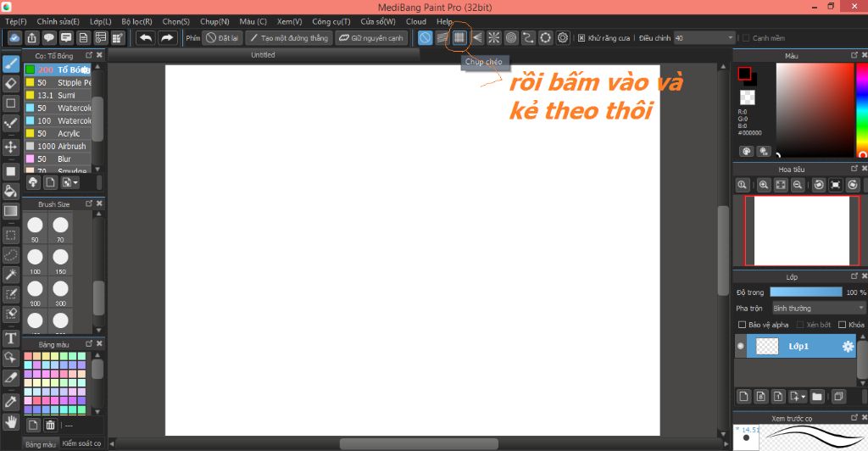The width and height of the screenshot is (868, 451).
Task: Select the Move tool
Action: pos(10,148)
